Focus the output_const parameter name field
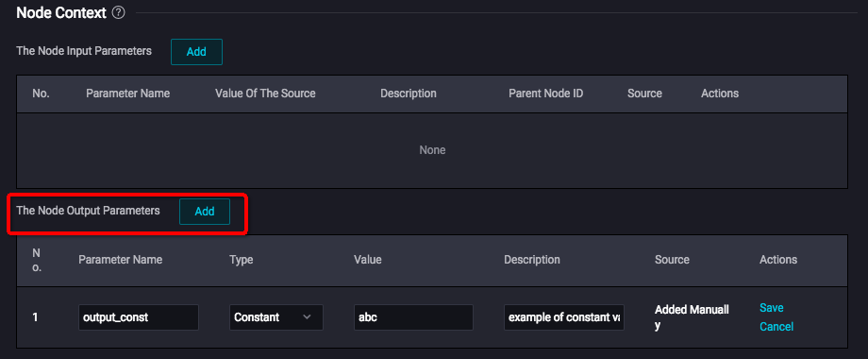This screenshot has width=868, height=359. pos(139,317)
